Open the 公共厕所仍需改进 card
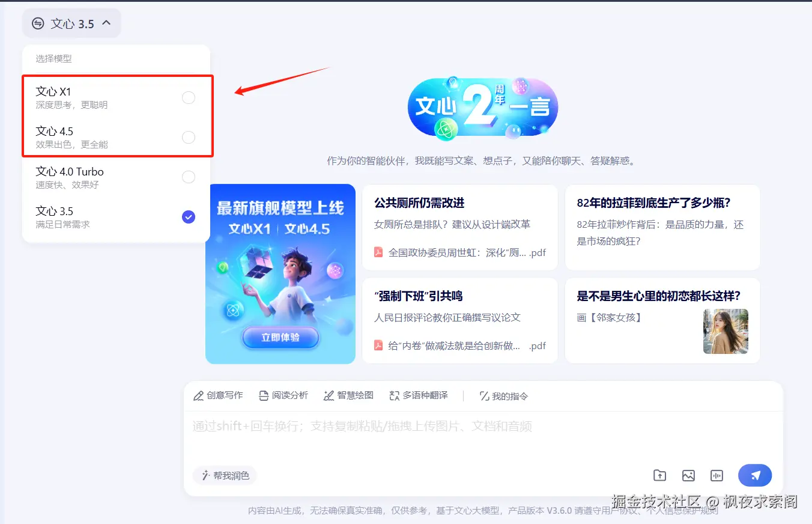812x524 pixels. [x=460, y=227]
